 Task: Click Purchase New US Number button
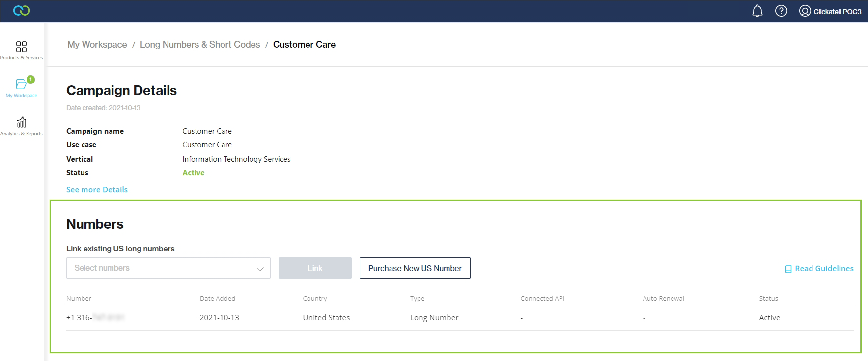tap(415, 268)
